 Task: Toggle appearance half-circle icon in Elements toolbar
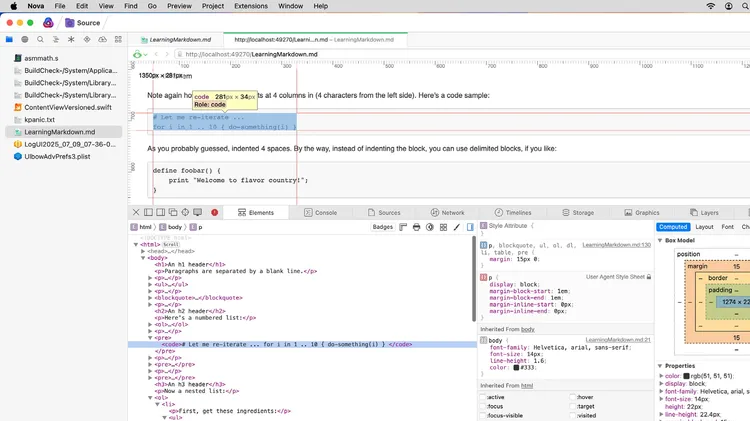point(430,227)
